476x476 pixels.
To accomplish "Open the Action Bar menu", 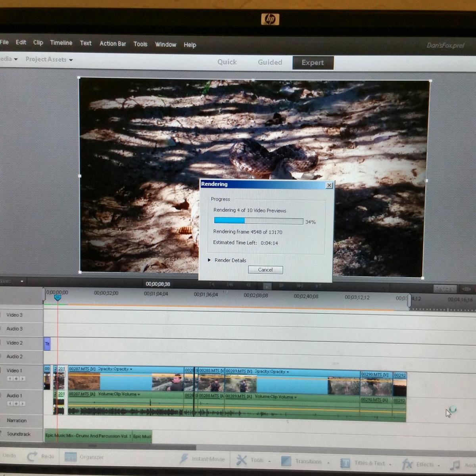I will click(113, 44).
